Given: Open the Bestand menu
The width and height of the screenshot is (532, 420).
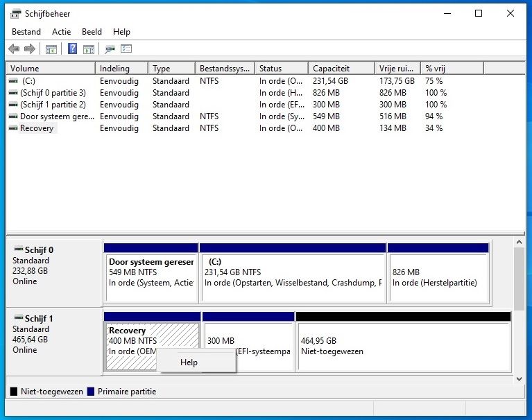Looking at the screenshot, I should pyautogui.click(x=26, y=32).
